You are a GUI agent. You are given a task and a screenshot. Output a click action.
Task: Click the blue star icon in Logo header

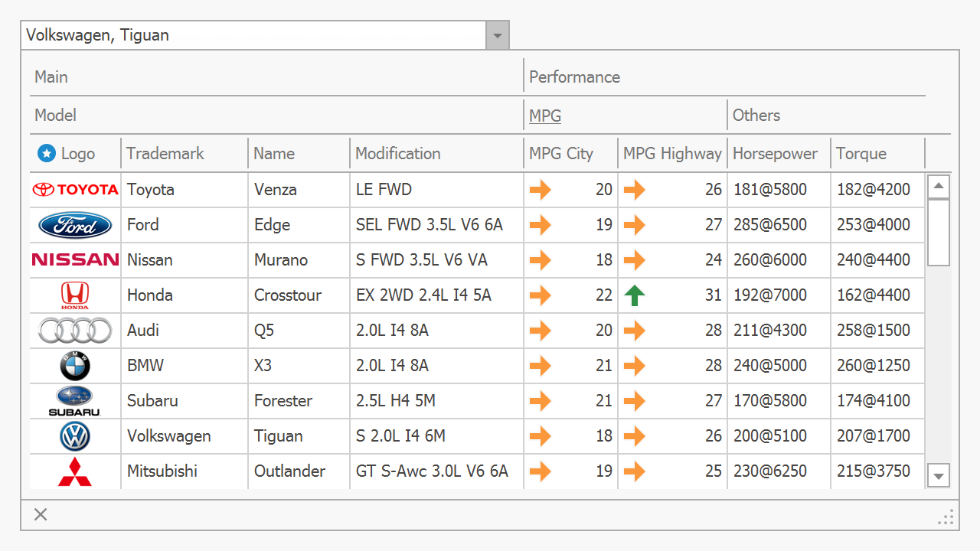pos(47,154)
